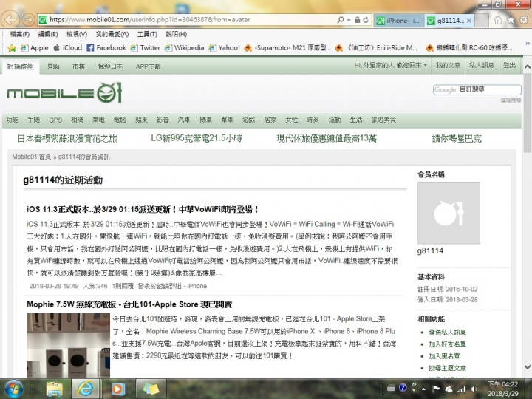The image size is (532, 399).
Task: Open the Windows Start button
Action: pos(13,389)
